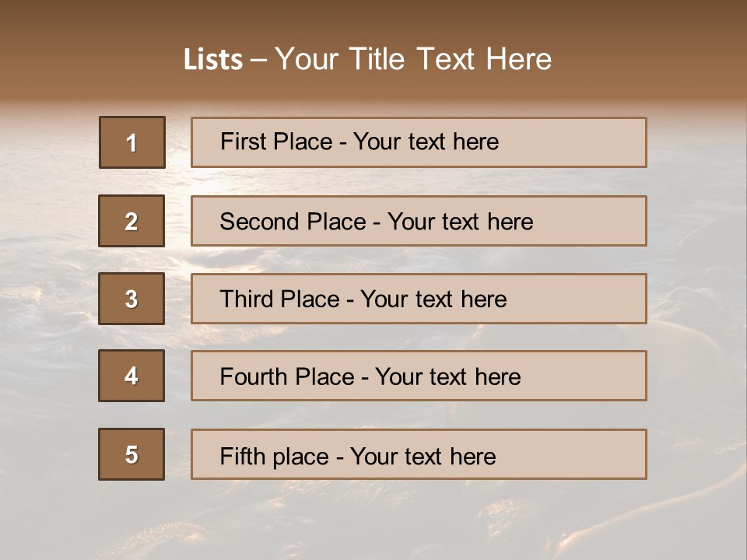Select the words "Fourth Place"
Viewport: 747px width, 560px height.
(x=286, y=377)
